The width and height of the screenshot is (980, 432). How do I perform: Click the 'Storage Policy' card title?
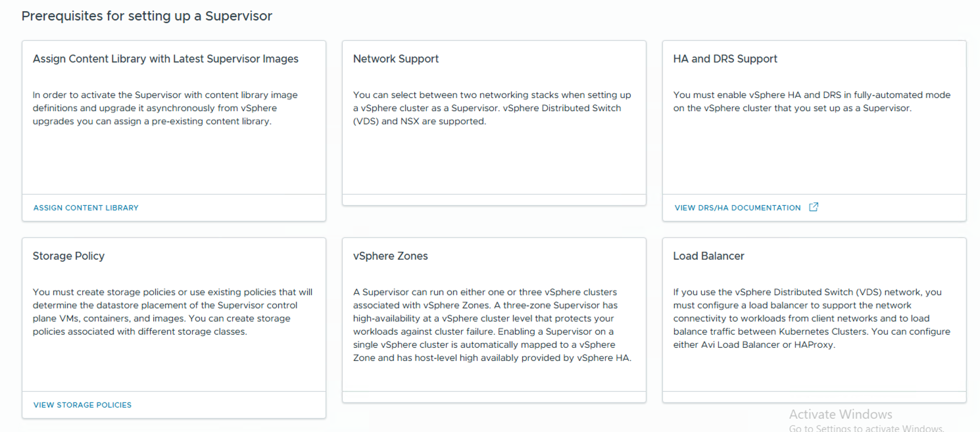(68, 256)
